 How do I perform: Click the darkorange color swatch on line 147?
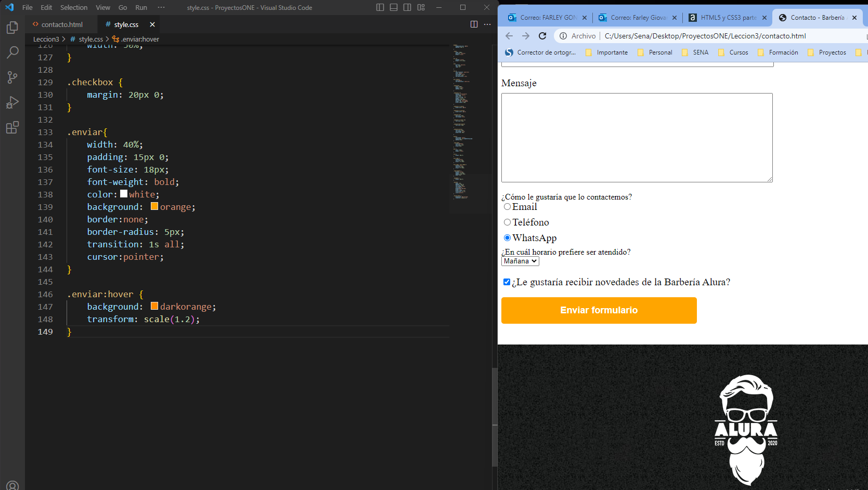(154, 306)
